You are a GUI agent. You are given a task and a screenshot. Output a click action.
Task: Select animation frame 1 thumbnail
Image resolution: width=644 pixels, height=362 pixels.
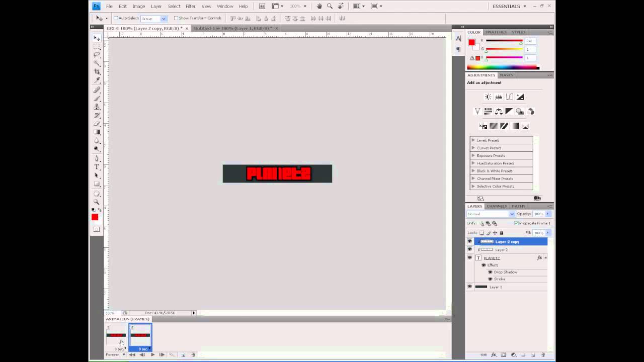[116, 335]
